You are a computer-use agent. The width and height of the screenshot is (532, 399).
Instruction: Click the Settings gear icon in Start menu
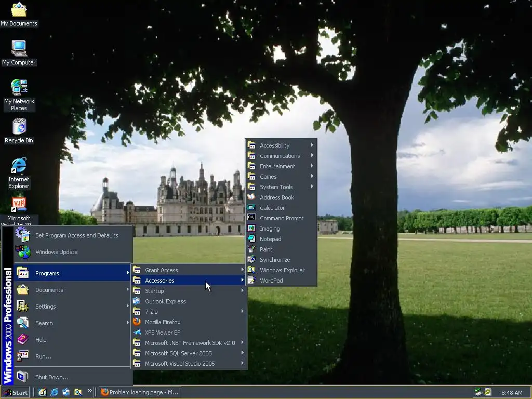(23, 307)
